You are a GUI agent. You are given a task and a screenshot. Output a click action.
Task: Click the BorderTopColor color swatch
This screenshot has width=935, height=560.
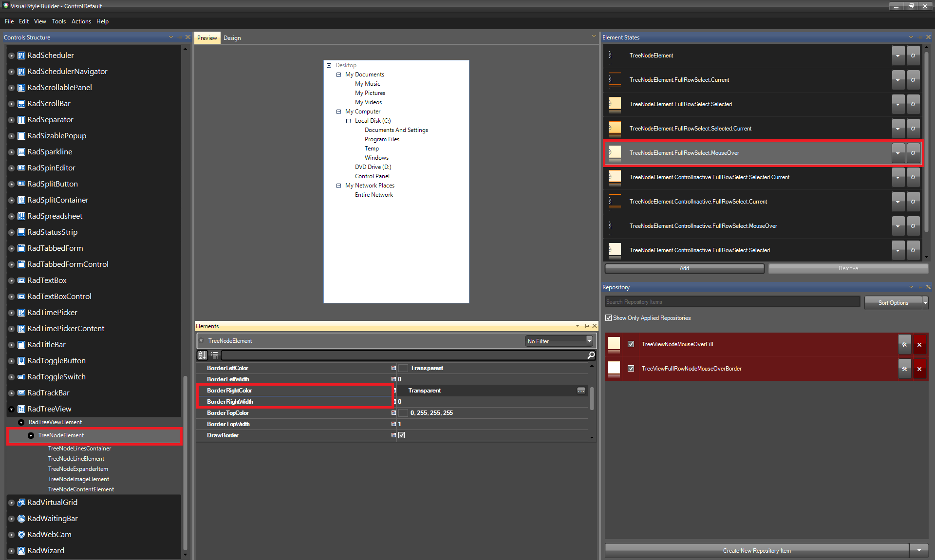pos(403,413)
